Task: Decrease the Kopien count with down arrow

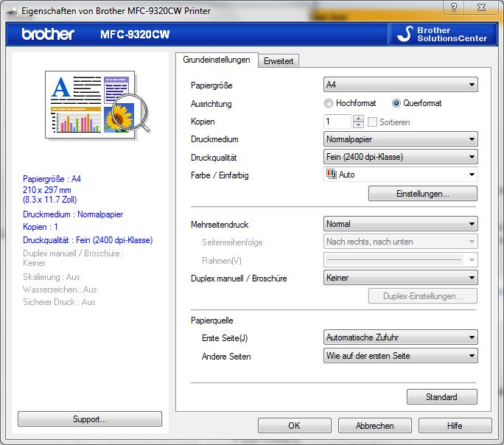Action: point(358,125)
